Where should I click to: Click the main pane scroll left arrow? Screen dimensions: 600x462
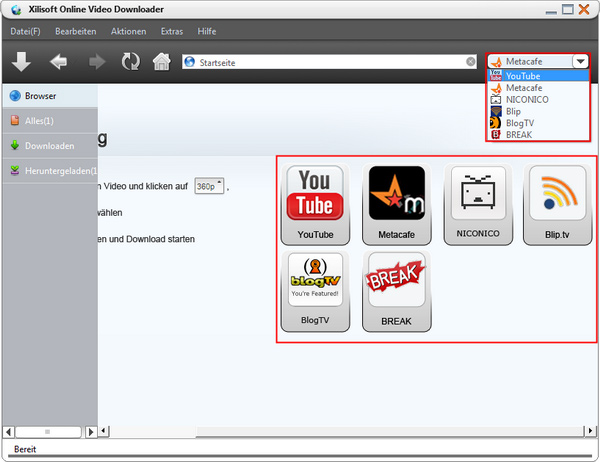point(104,431)
